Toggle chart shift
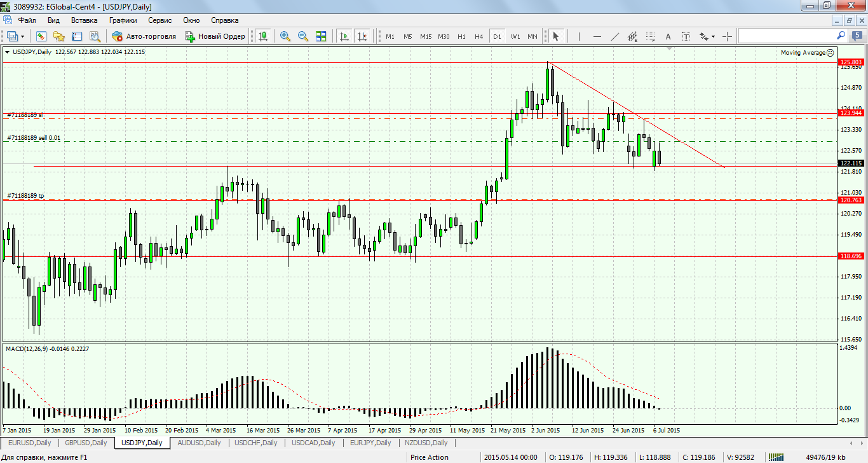 pyautogui.click(x=362, y=36)
